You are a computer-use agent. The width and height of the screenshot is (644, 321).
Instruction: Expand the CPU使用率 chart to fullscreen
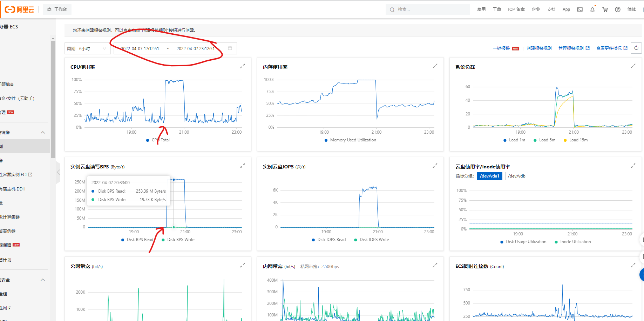pos(242,66)
